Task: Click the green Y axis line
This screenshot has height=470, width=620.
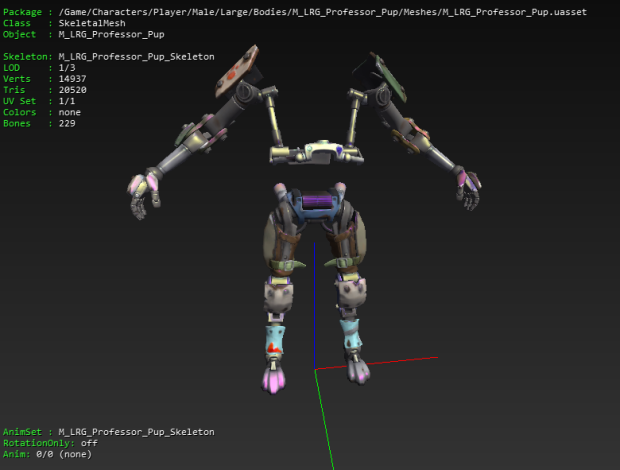Action: pos(324,419)
